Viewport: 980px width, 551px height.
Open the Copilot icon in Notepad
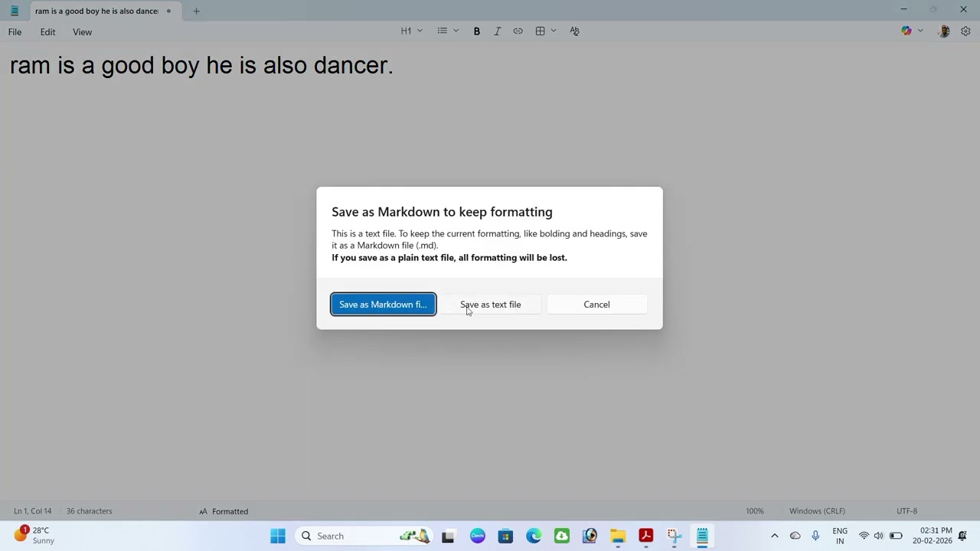906,31
